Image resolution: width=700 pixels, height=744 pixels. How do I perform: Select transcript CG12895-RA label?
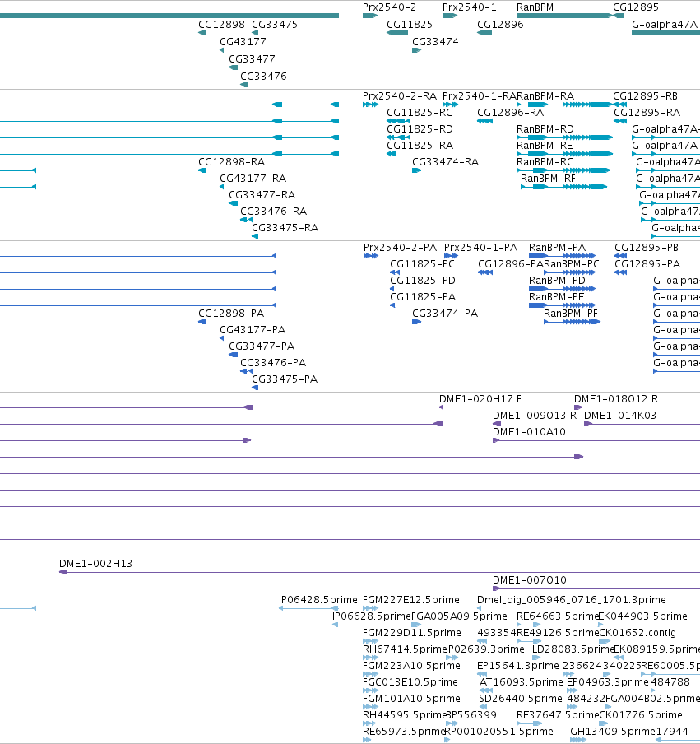pos(647,113)
